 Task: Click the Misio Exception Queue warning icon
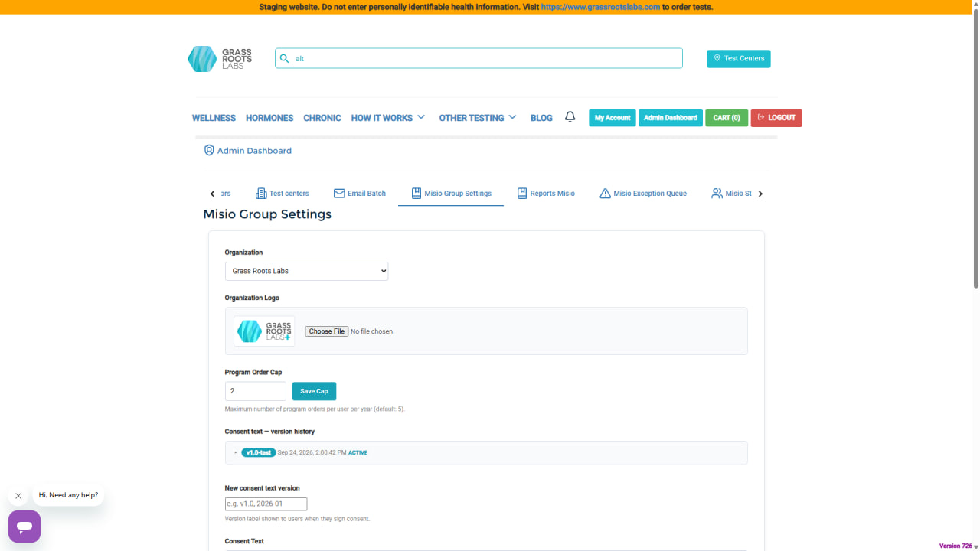click(605, 194)
